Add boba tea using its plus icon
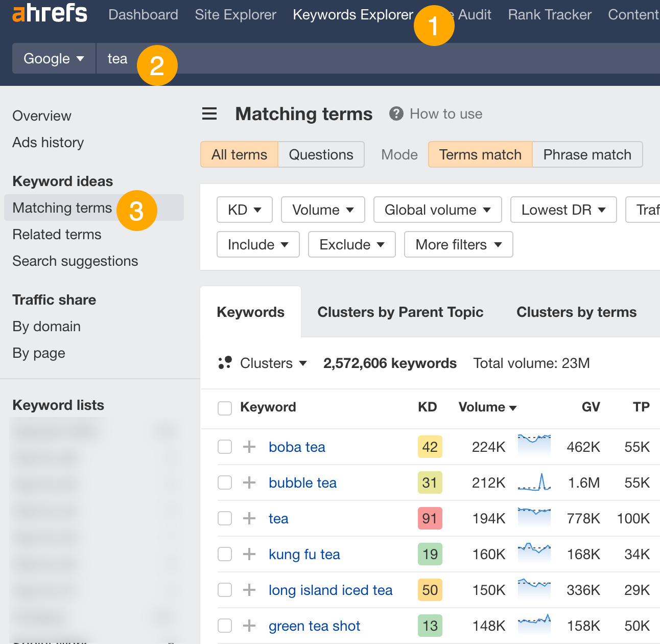Image resolution: width=660 pixels, height=644 pixels. 249,447
